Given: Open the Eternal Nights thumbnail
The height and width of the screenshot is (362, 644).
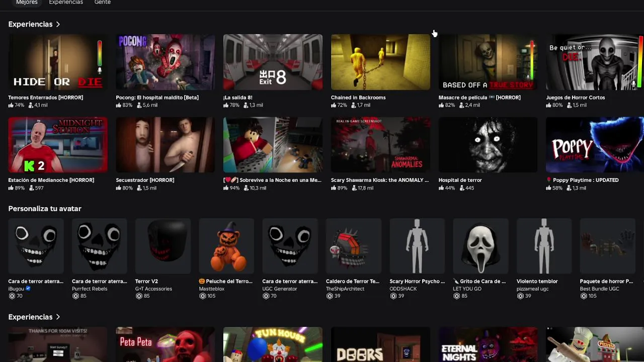Looking at the screenshot, I should [488, 344].
